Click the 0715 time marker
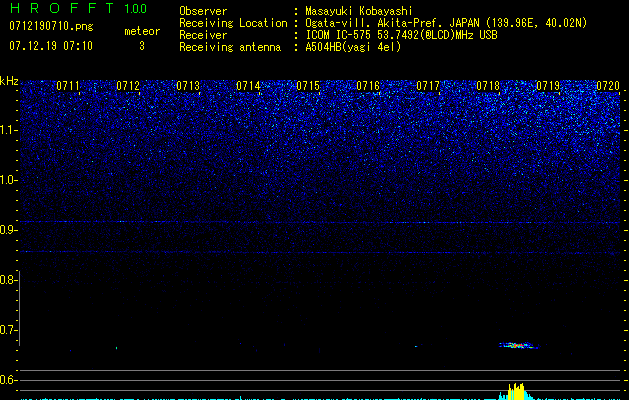Viewport: 629px width, 400px height. [x=308, y=86]
